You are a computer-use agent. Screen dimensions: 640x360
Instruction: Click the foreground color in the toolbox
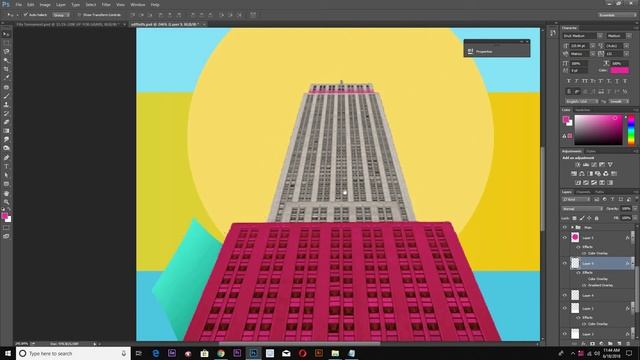tap(4, 216)
